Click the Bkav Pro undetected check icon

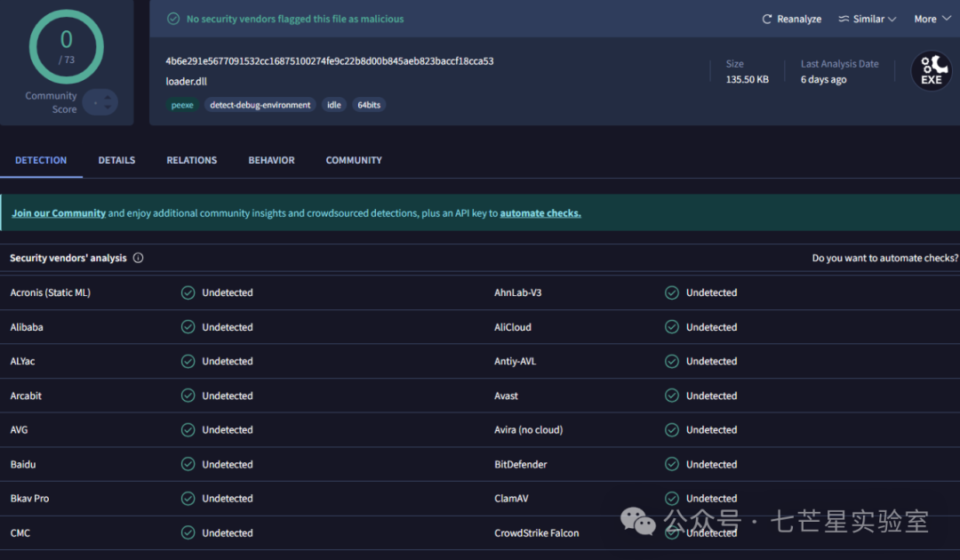[188, 498]
